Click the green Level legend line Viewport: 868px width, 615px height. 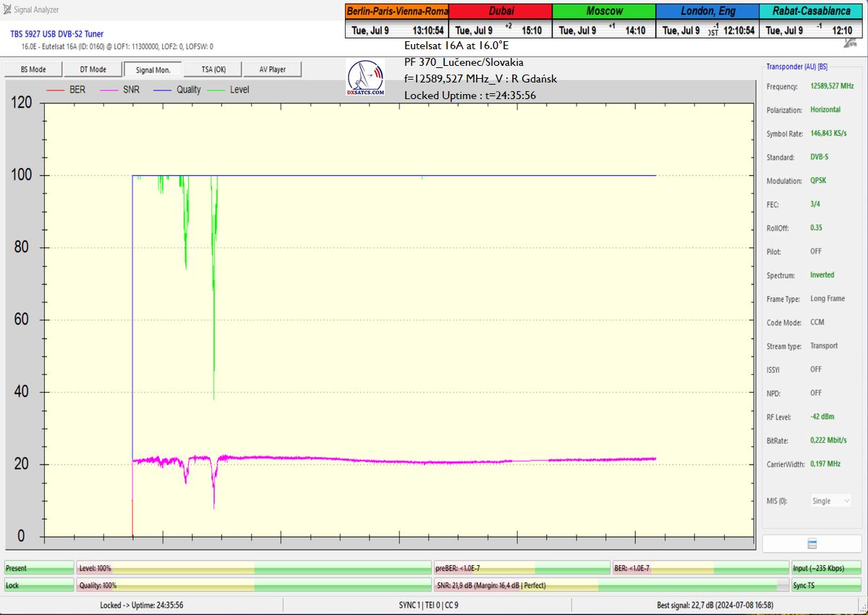tap(216, 90)
